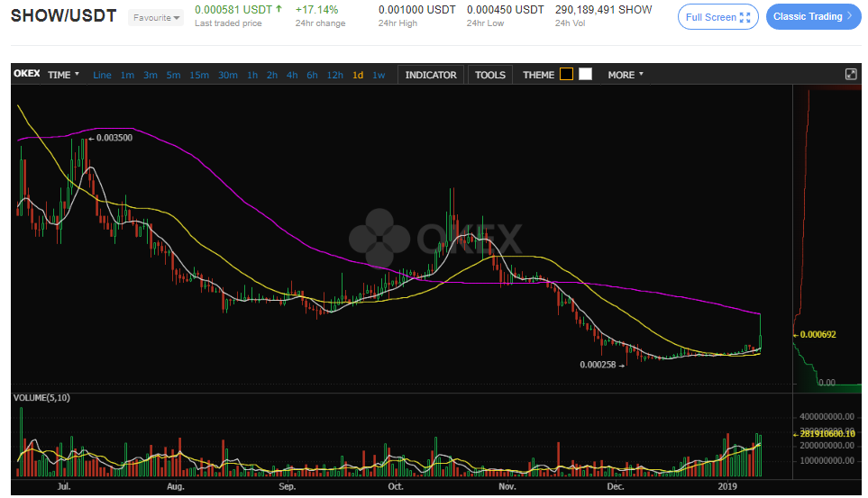Open the TOOLS menu
Screen dimensions: 868x498
click(x=490, y=75)
